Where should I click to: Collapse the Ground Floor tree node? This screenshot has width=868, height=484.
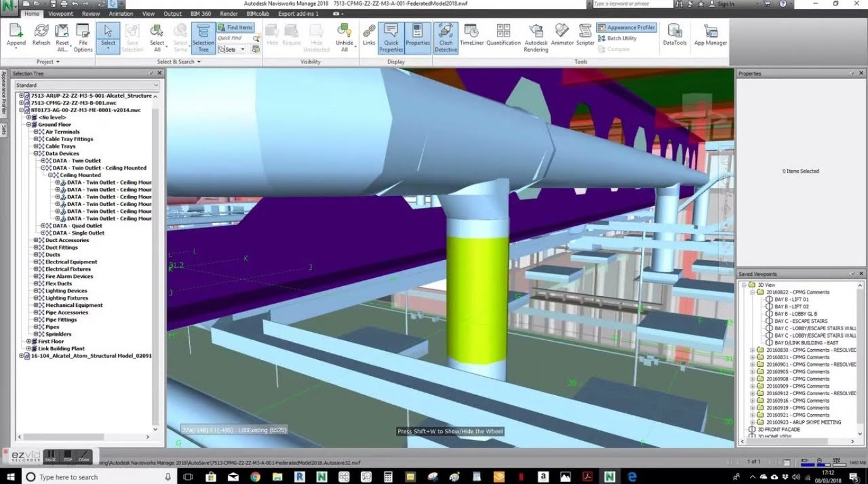[x=28, y=125]
